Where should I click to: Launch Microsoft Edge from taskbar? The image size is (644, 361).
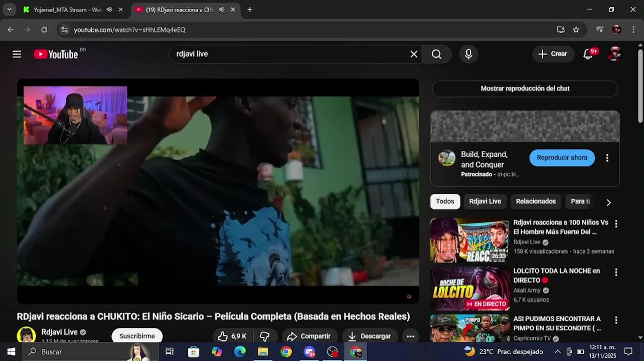240,352
